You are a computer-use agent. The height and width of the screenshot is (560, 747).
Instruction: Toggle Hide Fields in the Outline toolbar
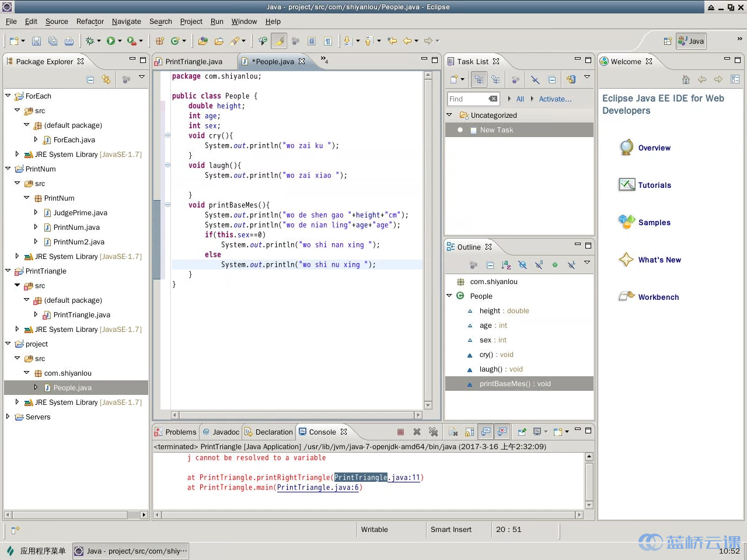(x=522, y=265)
